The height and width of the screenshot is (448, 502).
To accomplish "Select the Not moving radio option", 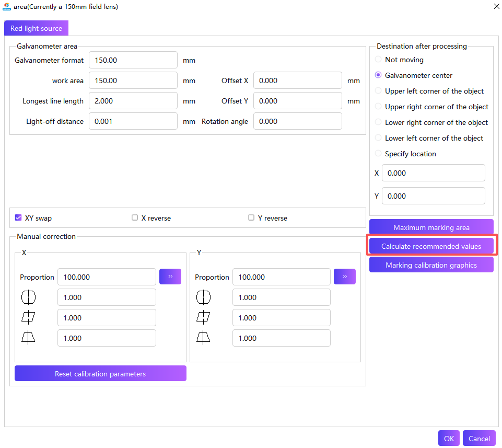I will (x=378, y=59).
